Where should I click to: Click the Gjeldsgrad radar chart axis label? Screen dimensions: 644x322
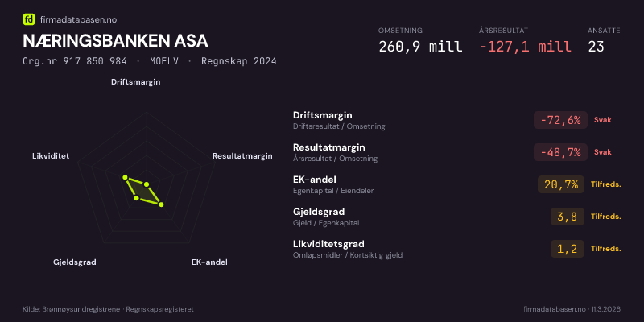point(75,262)
